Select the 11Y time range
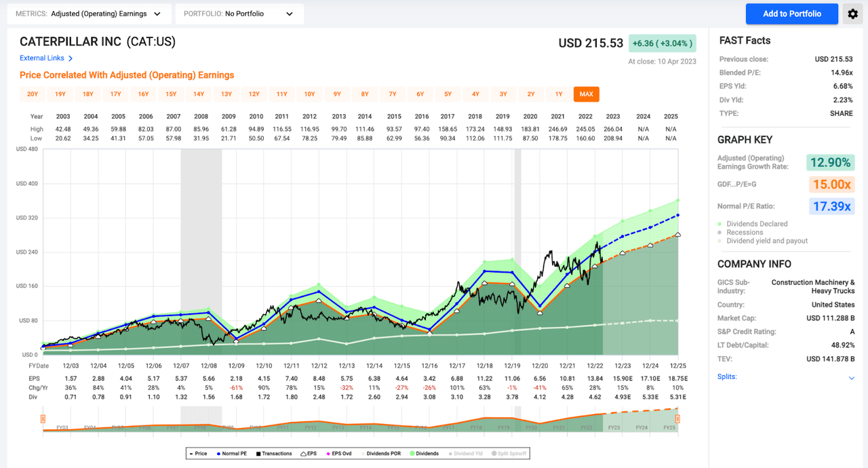The image size is (868, 468). [x=281, y=94]
